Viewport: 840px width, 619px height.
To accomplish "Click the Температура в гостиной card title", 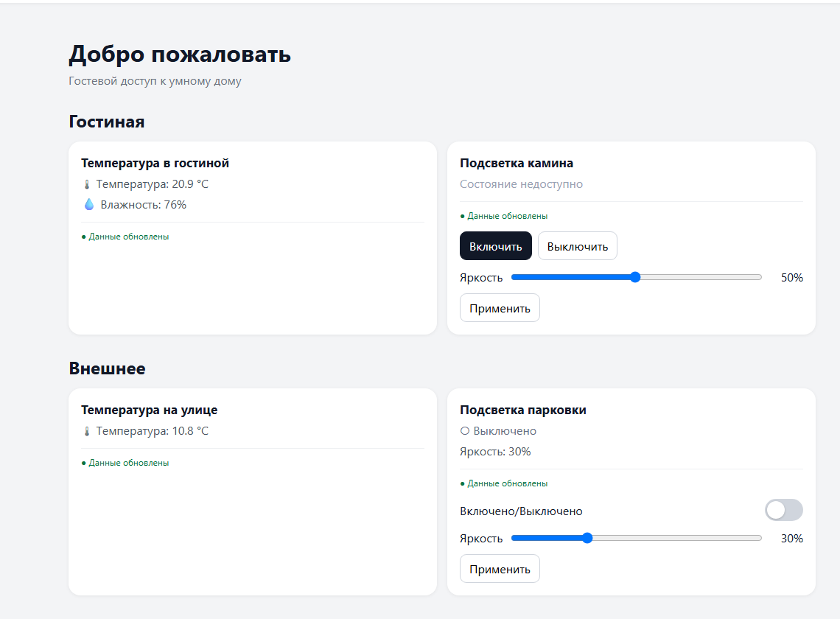I will [155, 163].
